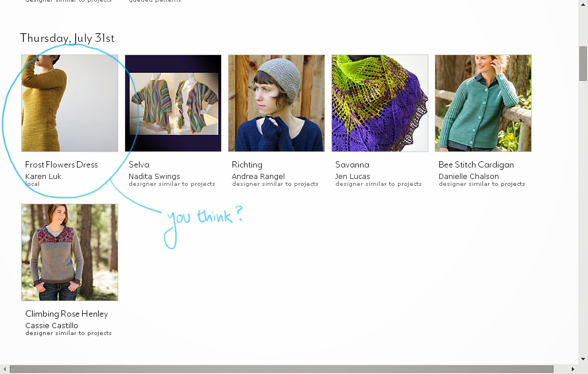Open designer Cassie Castillo's page
This screenshot has height=374, width=588.
click(x=52, y=325)
